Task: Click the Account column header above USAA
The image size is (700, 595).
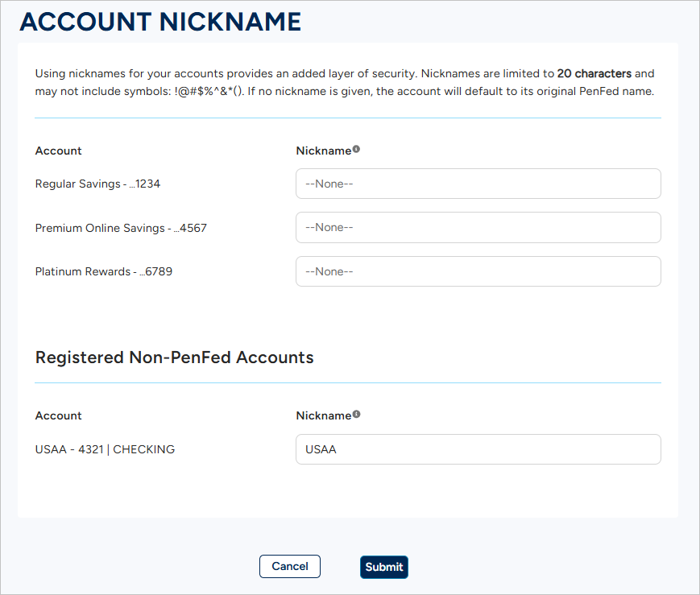Action: pos(59,415)
